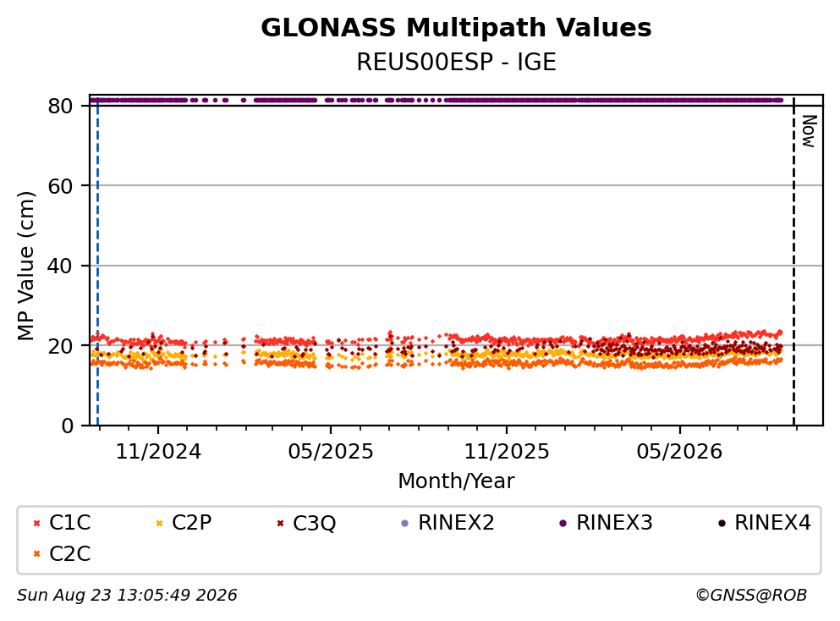Click the black dashed Now line
The height and width of the screenshot is (621, 840).
(794, 262)
